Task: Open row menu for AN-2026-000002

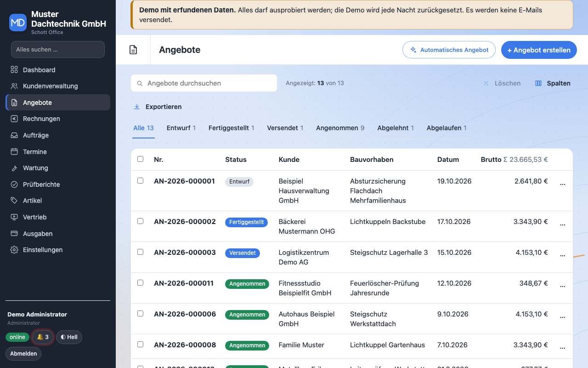Action: click(562, 224)
